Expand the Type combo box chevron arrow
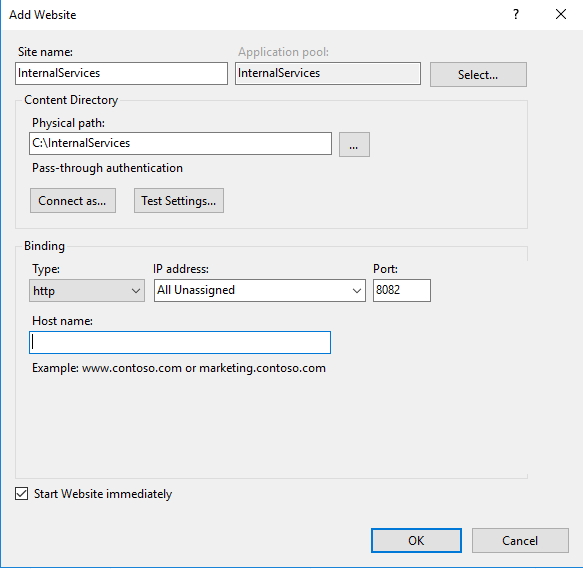The width and height of the screenshot is (583, 569). coord(136,291)
